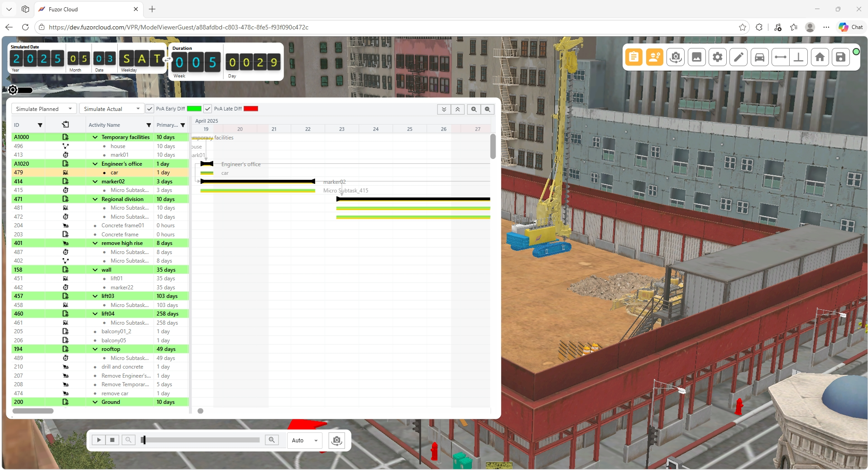Play the schedule simulation
Screen dimensions: 868x470
tap(99, 440)
